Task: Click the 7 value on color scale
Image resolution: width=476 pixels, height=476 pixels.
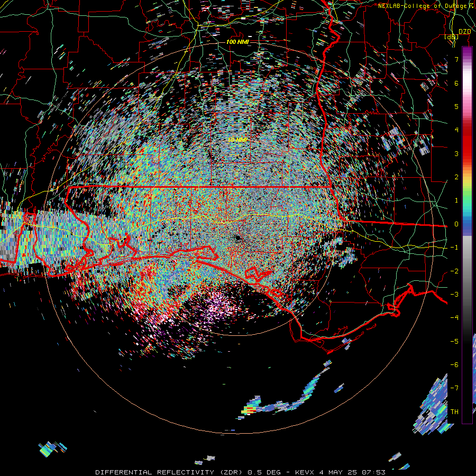Action: [456, 59]
